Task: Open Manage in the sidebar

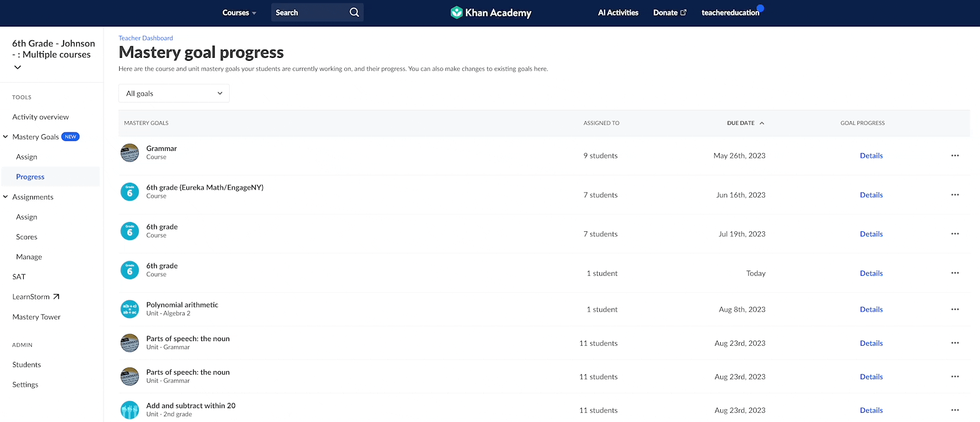Action: pos(29,257)
